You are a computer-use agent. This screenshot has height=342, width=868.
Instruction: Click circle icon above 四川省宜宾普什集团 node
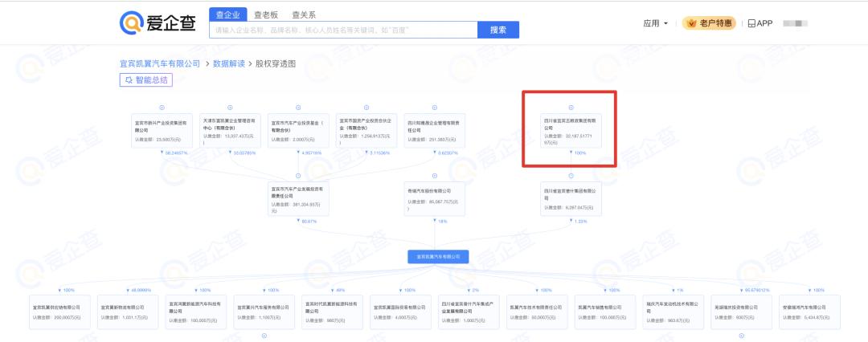coord(571,176)
